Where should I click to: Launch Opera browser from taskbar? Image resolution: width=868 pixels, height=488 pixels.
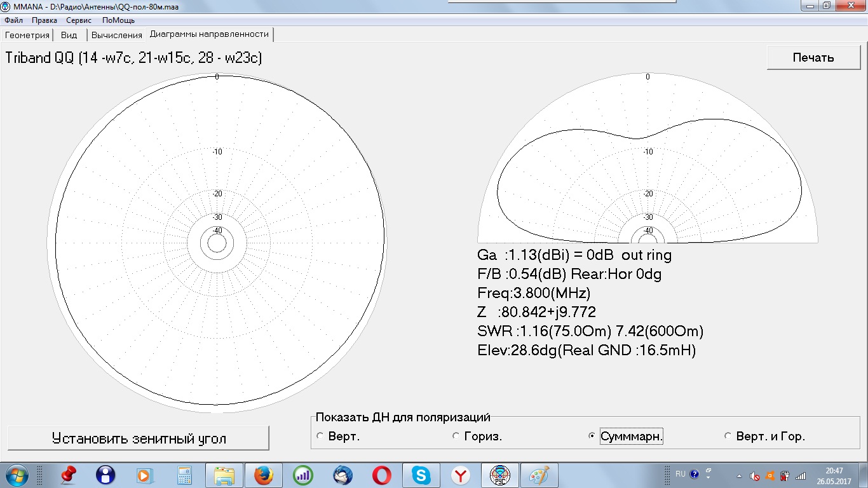click(382, 475)
